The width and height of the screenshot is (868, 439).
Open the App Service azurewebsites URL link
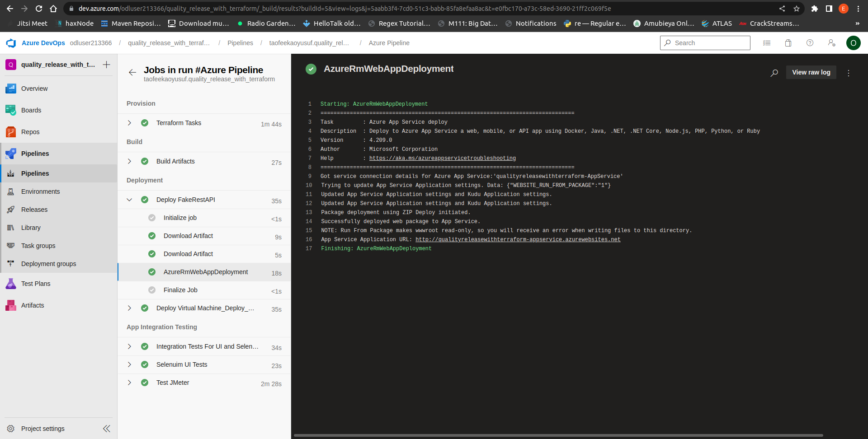518,239
